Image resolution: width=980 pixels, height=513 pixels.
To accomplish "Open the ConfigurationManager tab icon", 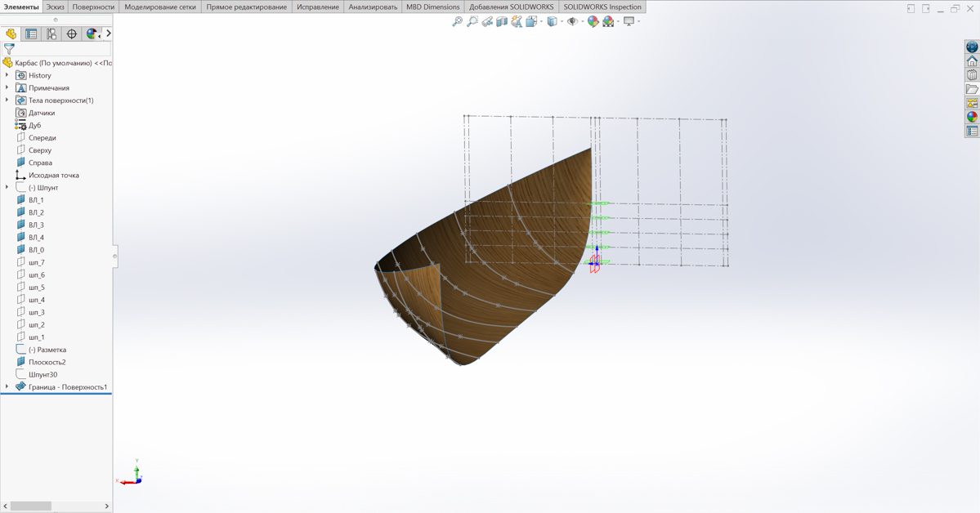I will coord(51,34).
